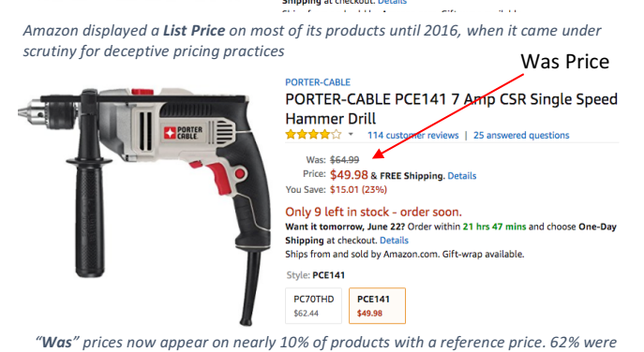This screenshot has width=644, height=352.
Task: Open the 114 customer reviews link
Action: [412, 136]
